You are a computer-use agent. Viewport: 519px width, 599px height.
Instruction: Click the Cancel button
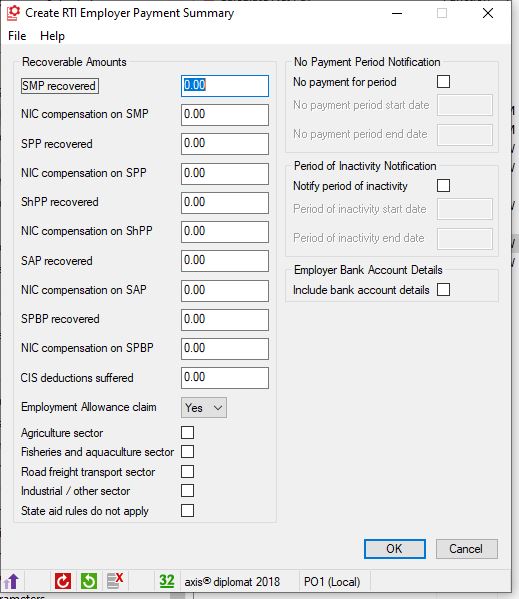467,549
